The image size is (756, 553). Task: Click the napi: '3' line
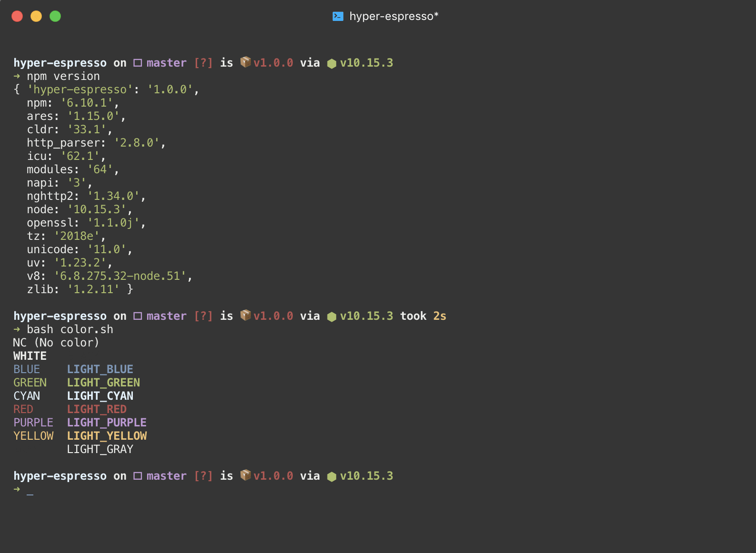point(60,183)
